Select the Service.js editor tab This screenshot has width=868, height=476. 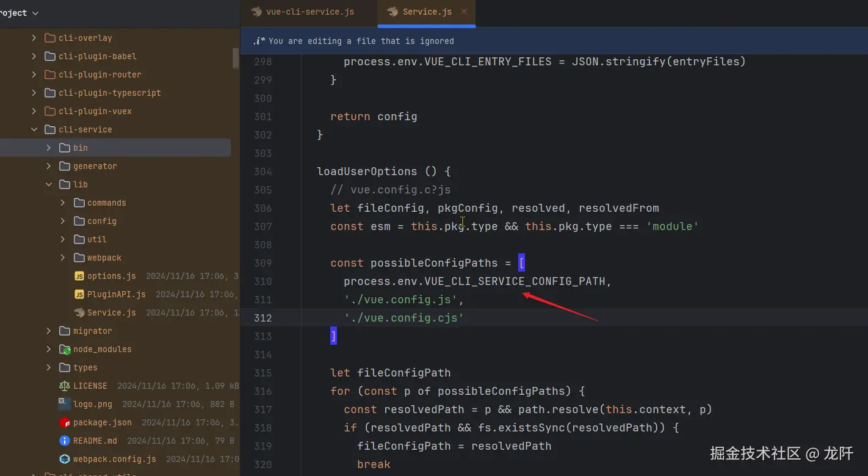(427, 12)
